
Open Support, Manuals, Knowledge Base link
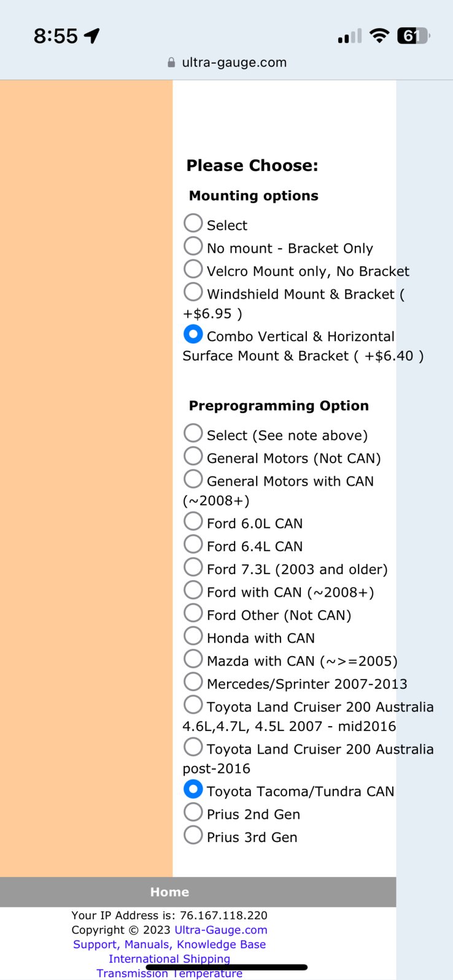pos(169,944)
